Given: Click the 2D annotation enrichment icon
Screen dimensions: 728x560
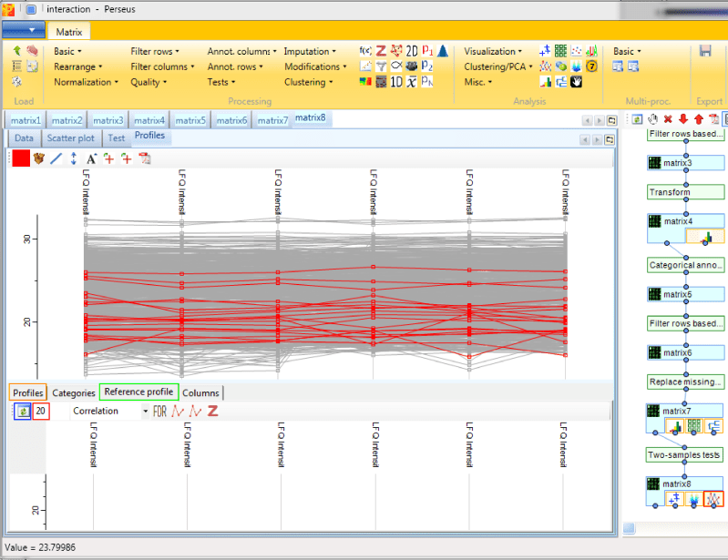Looking at the screenshot, I should 412,51.
